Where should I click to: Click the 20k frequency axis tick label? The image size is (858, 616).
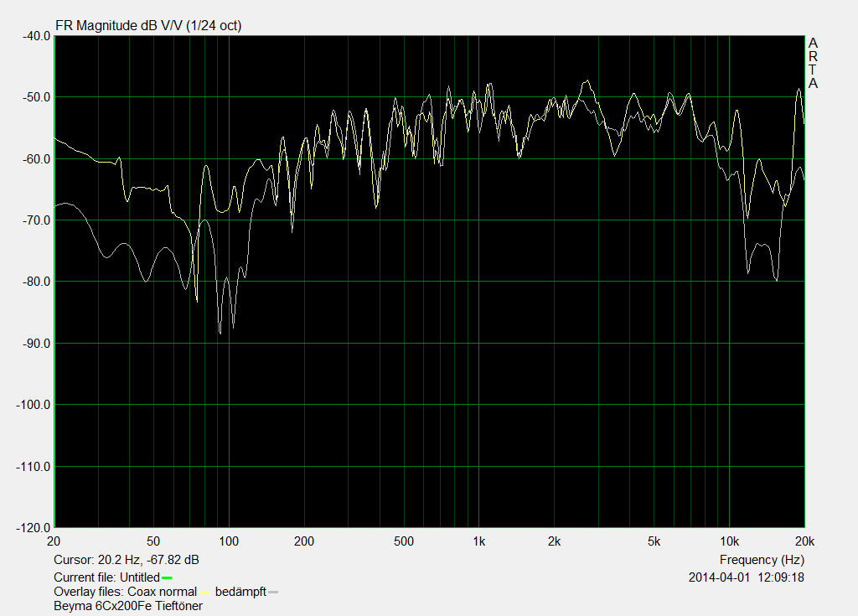804,541
